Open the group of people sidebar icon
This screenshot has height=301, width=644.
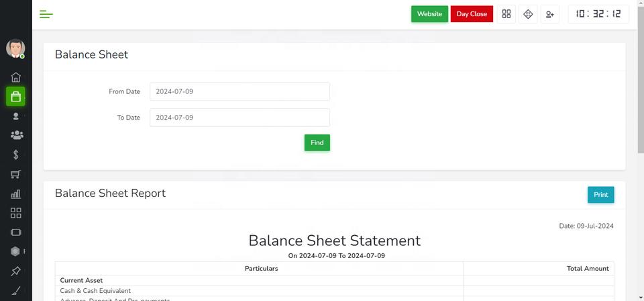[x=16, y=135]
